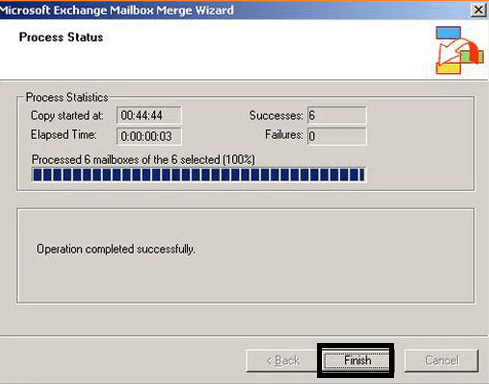Click the 'Failures:' label
Screen dimensions: 489x384
[x=284, y=135]
